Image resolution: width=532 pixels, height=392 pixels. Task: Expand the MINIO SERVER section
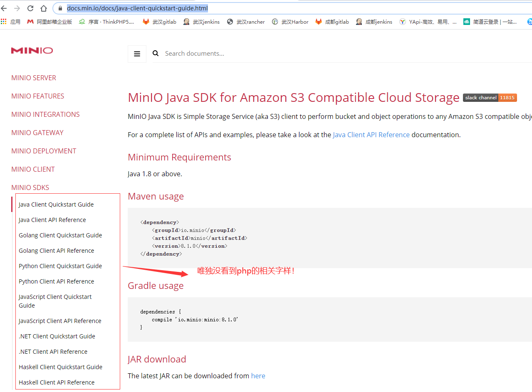click(34, 78)
